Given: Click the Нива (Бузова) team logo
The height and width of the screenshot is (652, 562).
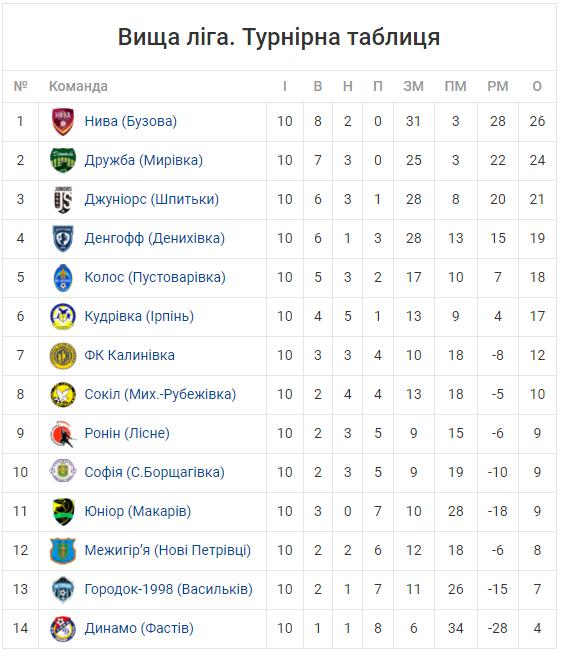Looking at the screenshot, I should 63,121.
